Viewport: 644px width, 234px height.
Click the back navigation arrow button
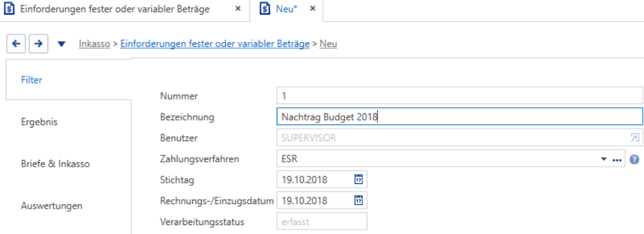[x=16, y=44]
